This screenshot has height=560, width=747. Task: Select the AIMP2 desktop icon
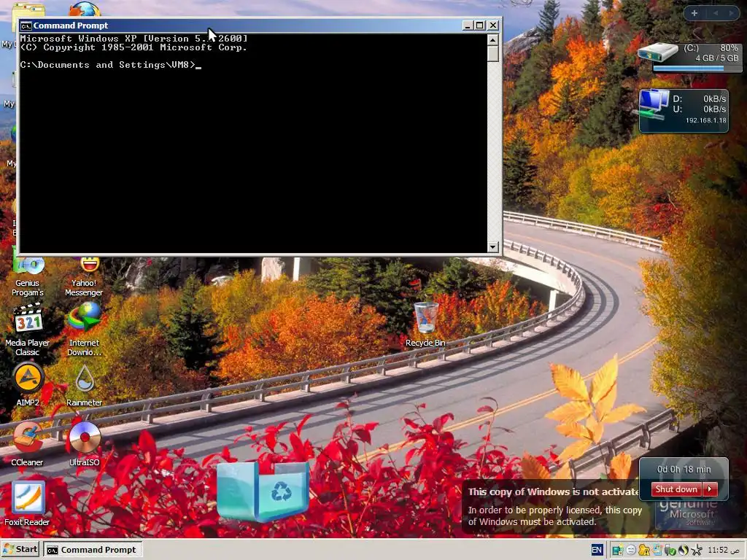[x=28, y=385]
